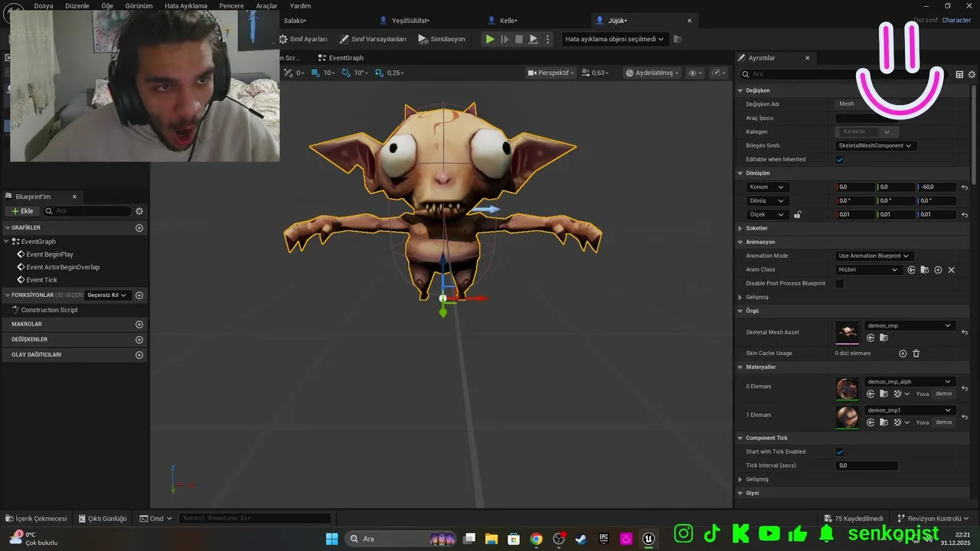Open the Aydınlatılmış view mode dropdown
Screen dimensions: 980x551
[x=652, y=73]
